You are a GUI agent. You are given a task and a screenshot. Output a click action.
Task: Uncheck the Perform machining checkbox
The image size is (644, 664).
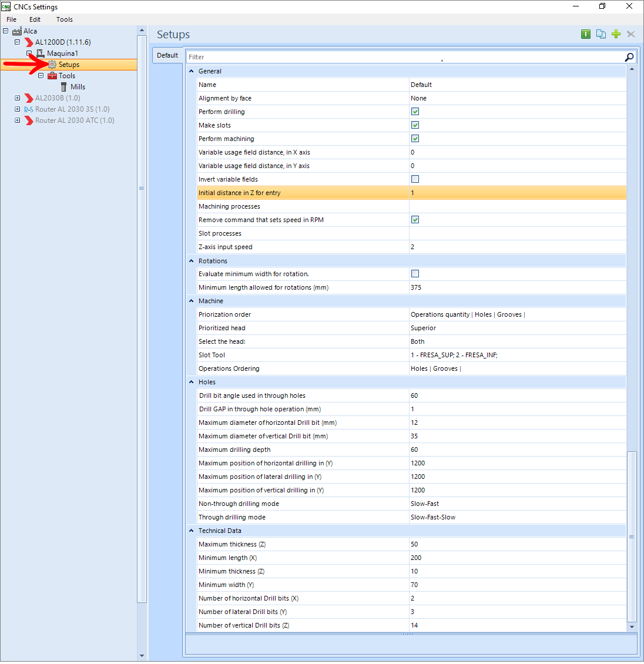pos(415,139)
